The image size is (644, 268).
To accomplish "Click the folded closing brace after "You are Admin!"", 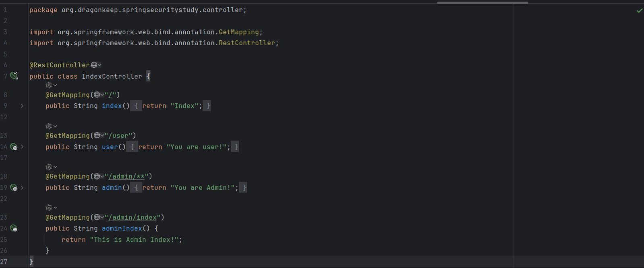I will pos(244,188).
